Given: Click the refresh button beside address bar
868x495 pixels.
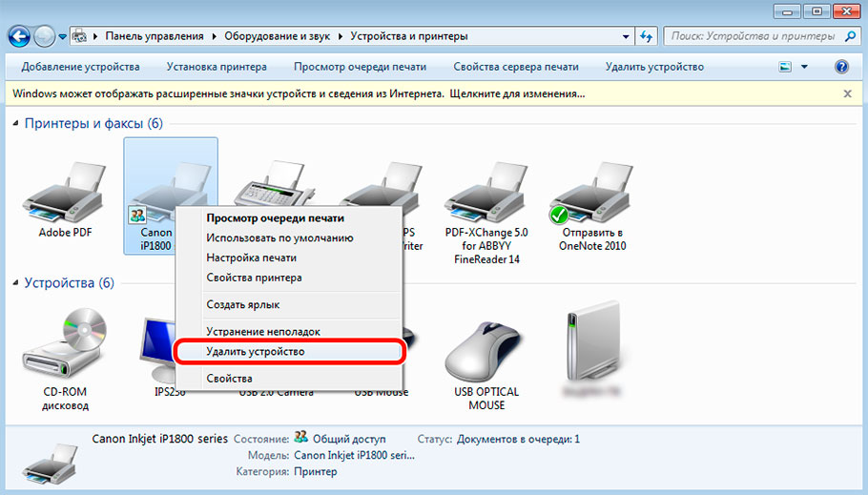Looking at the screenshot, I should coord(647,36).
